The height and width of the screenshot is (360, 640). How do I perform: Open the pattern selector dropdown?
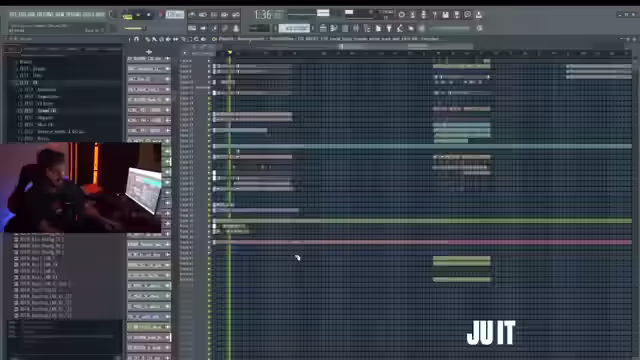294,28
